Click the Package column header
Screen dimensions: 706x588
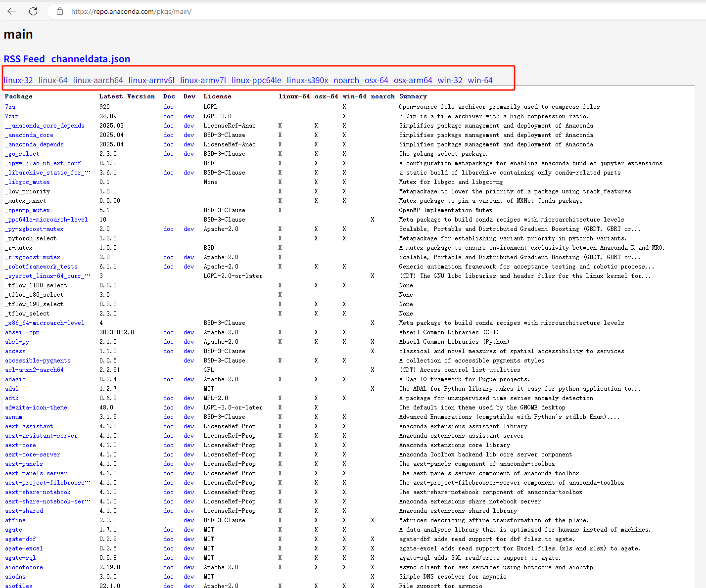pos(19,96)
